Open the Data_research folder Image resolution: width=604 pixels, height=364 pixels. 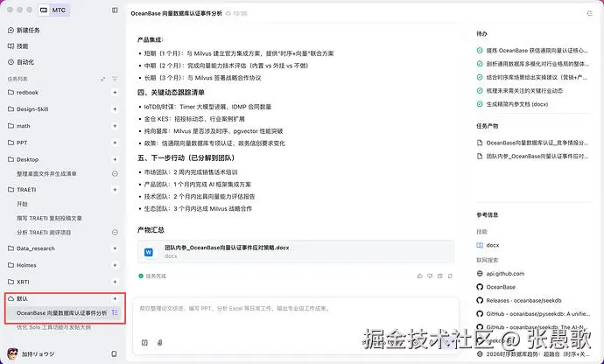32,248
